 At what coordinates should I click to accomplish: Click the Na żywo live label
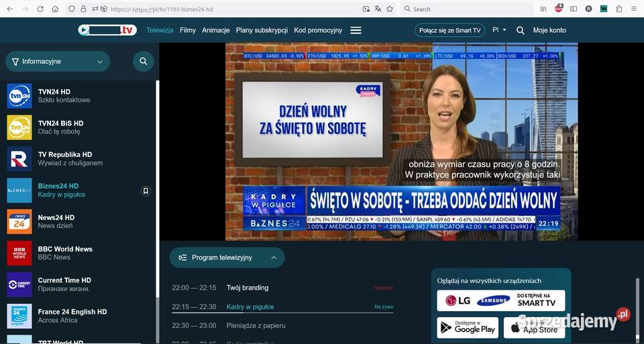384,306
